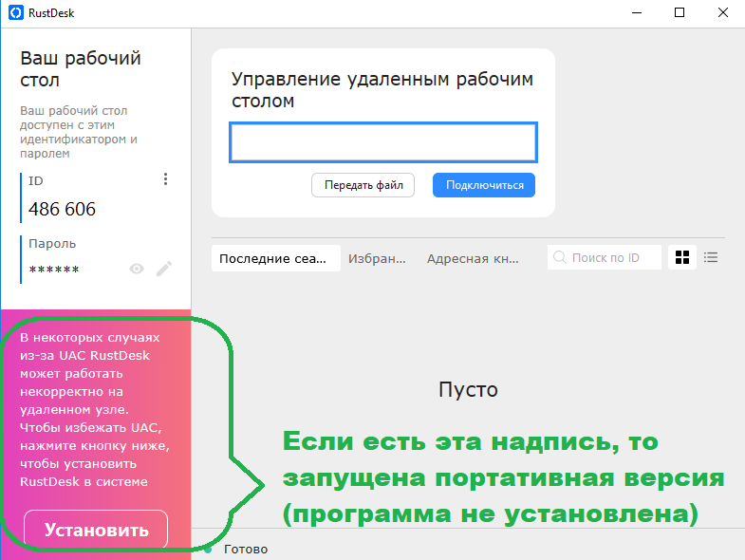Click the Пароль label
The image size is (745, 560).
[x=52, y=243]
